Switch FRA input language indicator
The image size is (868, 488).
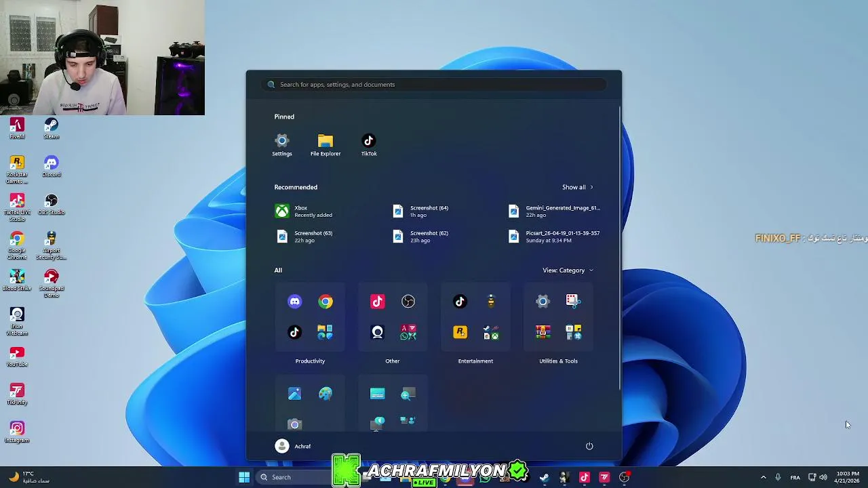(x=795, y=477)
